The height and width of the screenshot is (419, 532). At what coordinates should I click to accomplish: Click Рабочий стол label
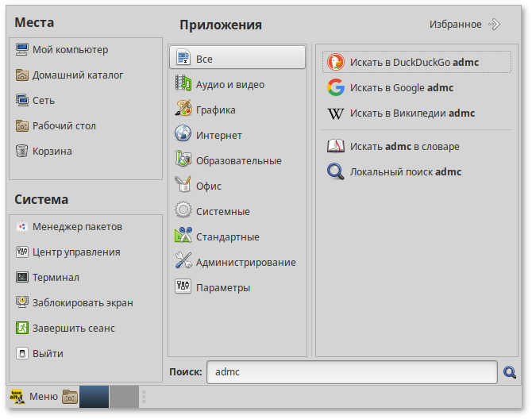click(x=64, y=126)
